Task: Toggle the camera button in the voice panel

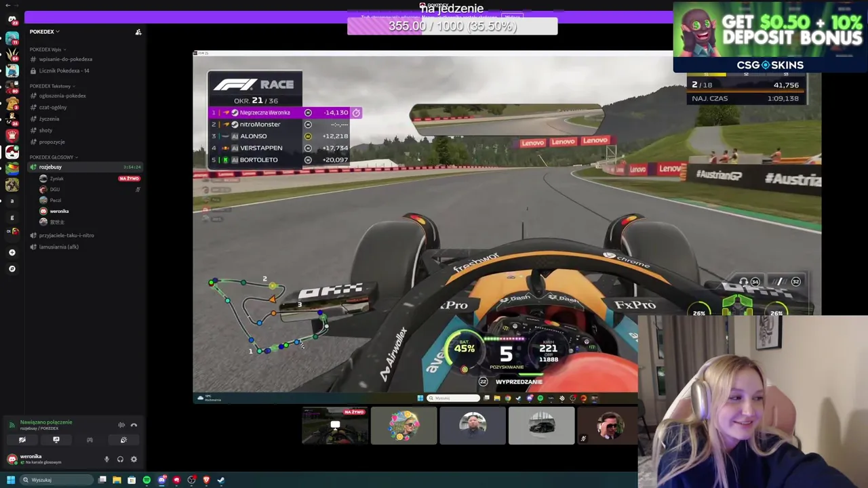Action: pyautogui.click(x=22, y=440)
